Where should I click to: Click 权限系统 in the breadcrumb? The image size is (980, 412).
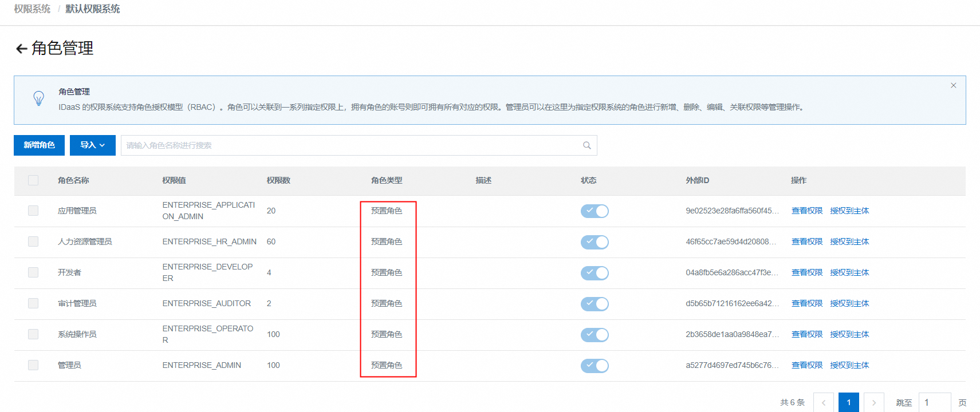(x=32, y=9)
